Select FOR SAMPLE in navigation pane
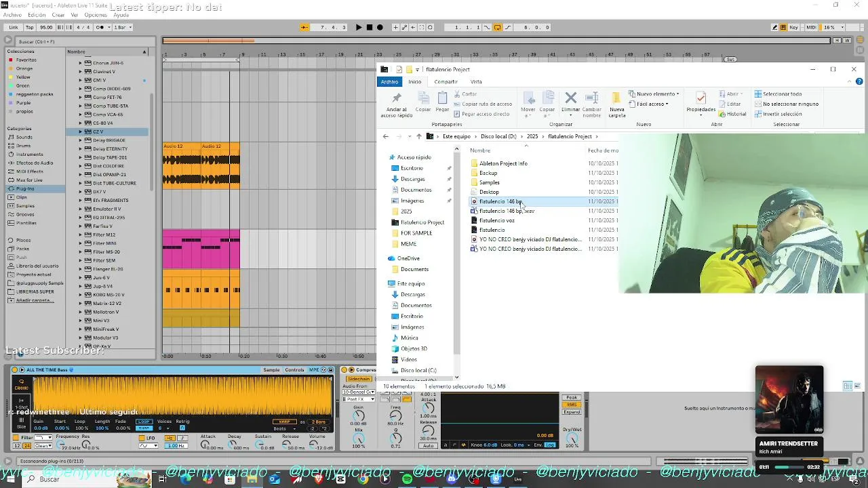Screen dimensions: 868x488 click(416, 233)
